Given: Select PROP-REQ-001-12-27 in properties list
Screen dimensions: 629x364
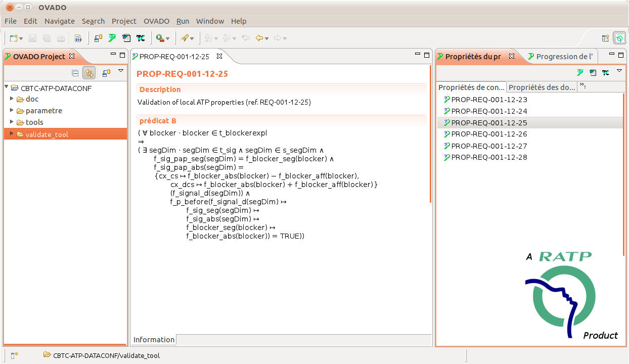Looking at the screenshot, I should [x=489, y=146].
